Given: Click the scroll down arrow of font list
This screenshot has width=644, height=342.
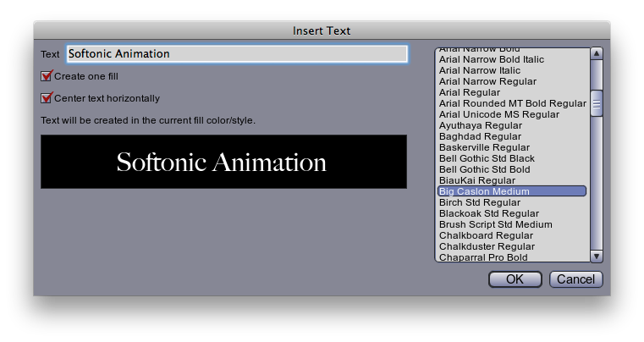Looking at the screenshot, I should click(597, 256).
